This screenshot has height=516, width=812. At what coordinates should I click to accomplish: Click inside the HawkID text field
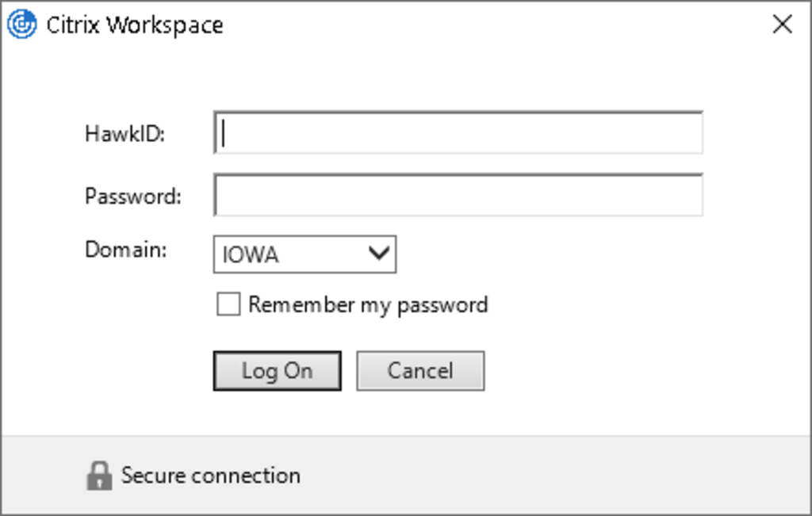tap(458, 132)
